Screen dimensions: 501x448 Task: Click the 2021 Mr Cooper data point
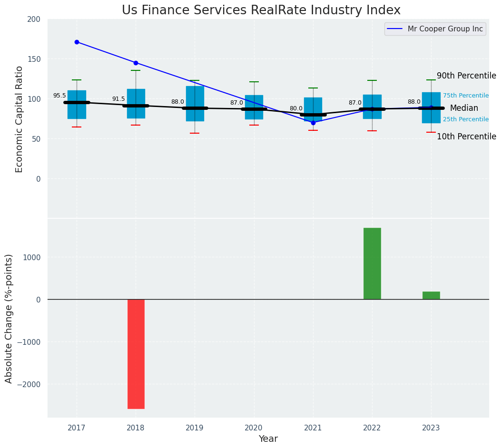click(313, 123)
